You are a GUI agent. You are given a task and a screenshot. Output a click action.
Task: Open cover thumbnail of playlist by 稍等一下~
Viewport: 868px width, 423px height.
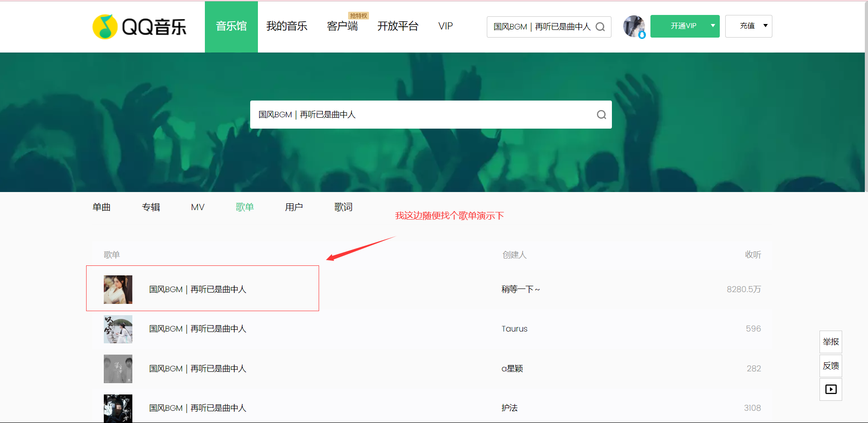(x=118, y=289)
